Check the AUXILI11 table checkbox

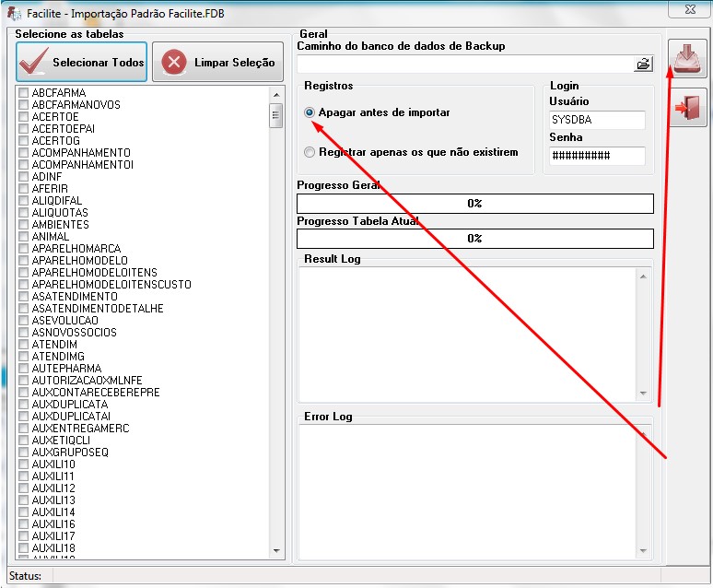pos(23,476)
